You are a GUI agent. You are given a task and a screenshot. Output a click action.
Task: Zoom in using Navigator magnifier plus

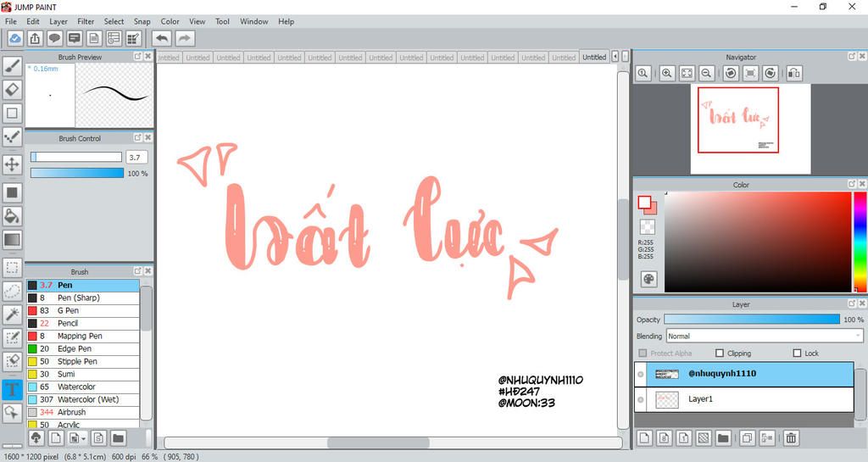pos(667,73)
